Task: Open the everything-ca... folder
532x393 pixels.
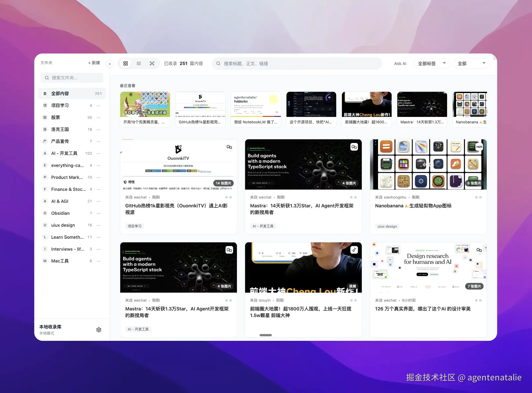Action: 72,165
